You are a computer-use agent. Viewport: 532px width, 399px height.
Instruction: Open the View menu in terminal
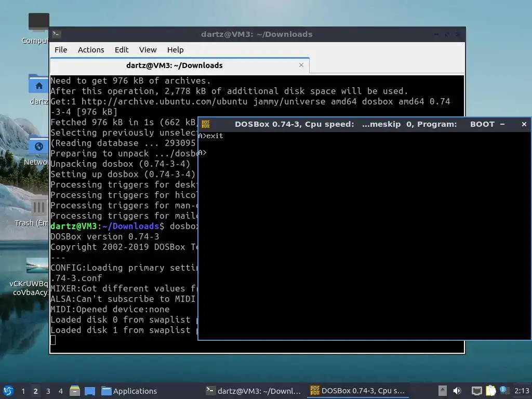coord(148,50)
